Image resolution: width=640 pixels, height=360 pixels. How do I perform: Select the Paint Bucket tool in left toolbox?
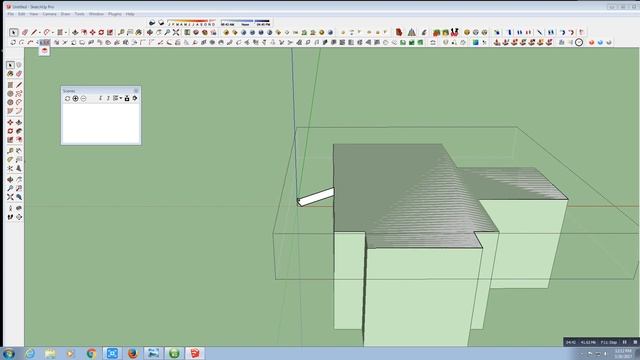(10, 74)
